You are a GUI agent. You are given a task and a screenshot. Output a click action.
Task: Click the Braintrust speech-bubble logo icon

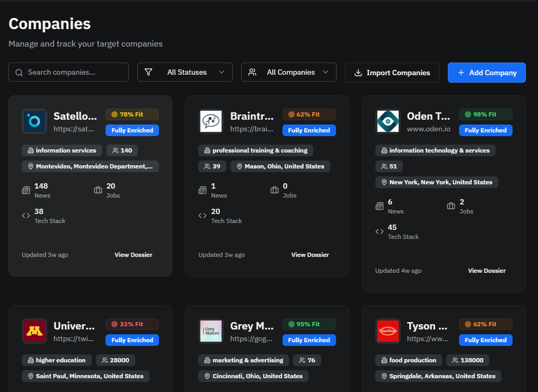[x=211, y=122]
